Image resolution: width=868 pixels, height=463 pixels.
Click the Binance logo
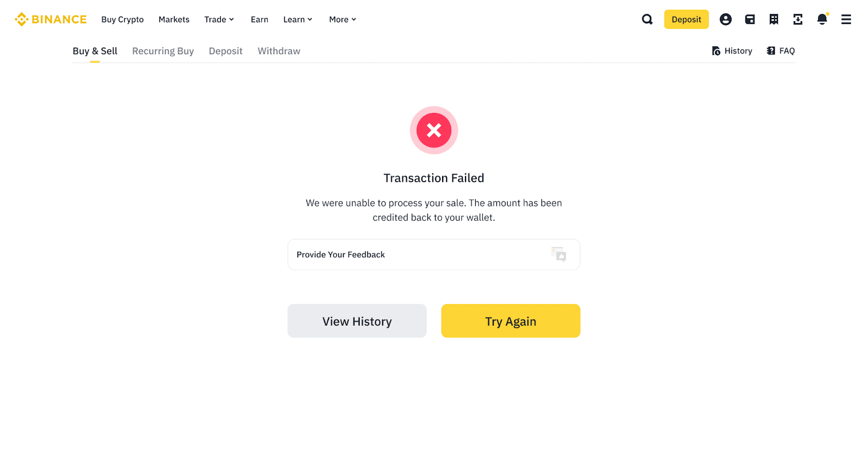coord(50,20)
